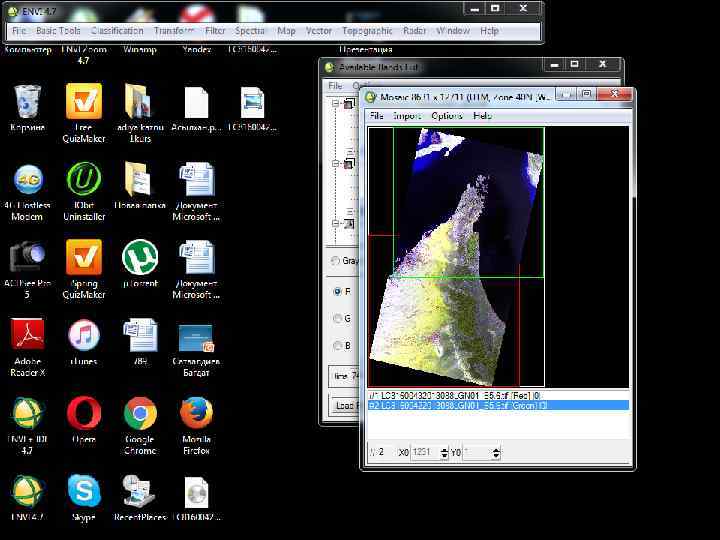The height and width of the screenshot is (540, 720).
Task: Select mosaic entry #2 Green band file
Action: coord(498,405)
